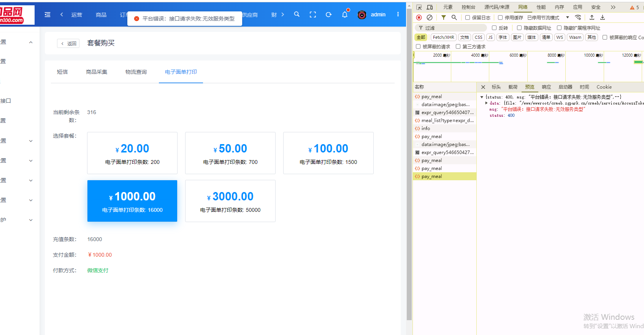Viewport: 644px width, 335px height.
Task: Open the 载荷 tab of the request
Action: pyautogui.click(x=513, y=87)
